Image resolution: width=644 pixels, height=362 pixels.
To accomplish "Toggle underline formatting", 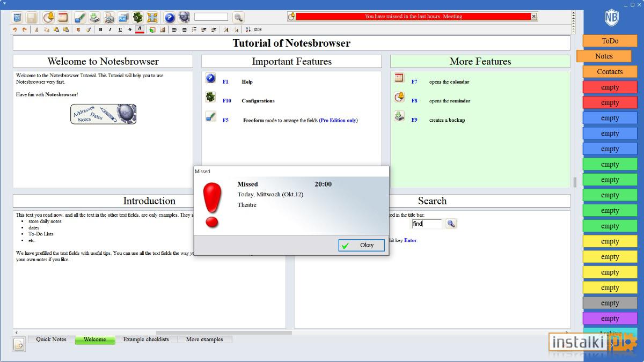I will (120, 29).
